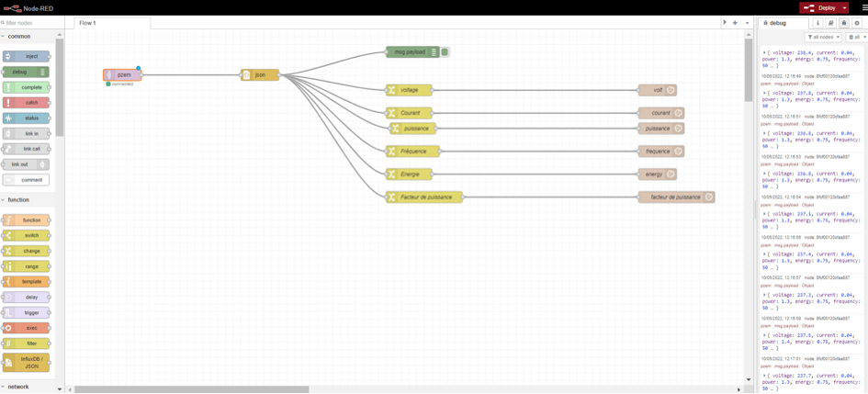Open the help book sidebar icon

coord(830,23)
